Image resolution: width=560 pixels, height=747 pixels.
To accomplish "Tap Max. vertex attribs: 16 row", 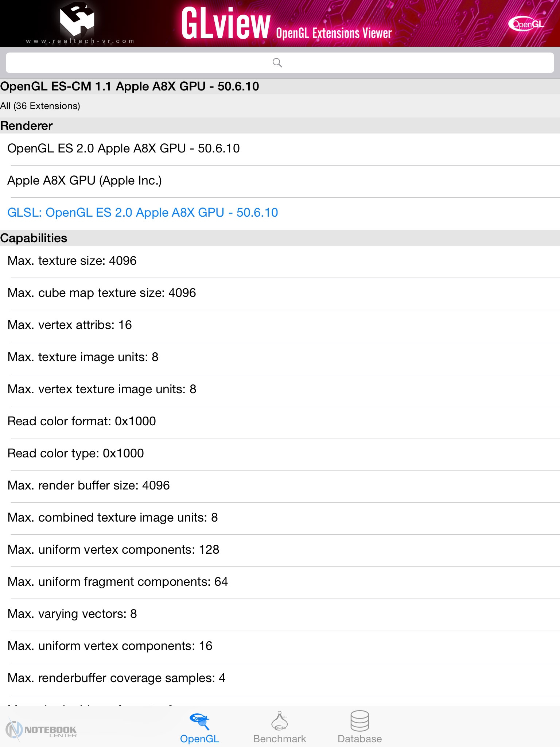I will [x=70, y=325].
